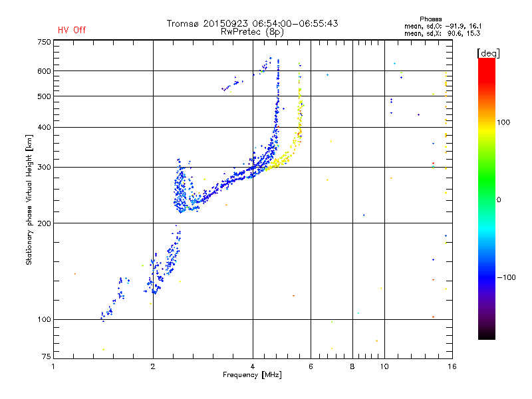Click the red "HV Off" status label

pos(72,30)
